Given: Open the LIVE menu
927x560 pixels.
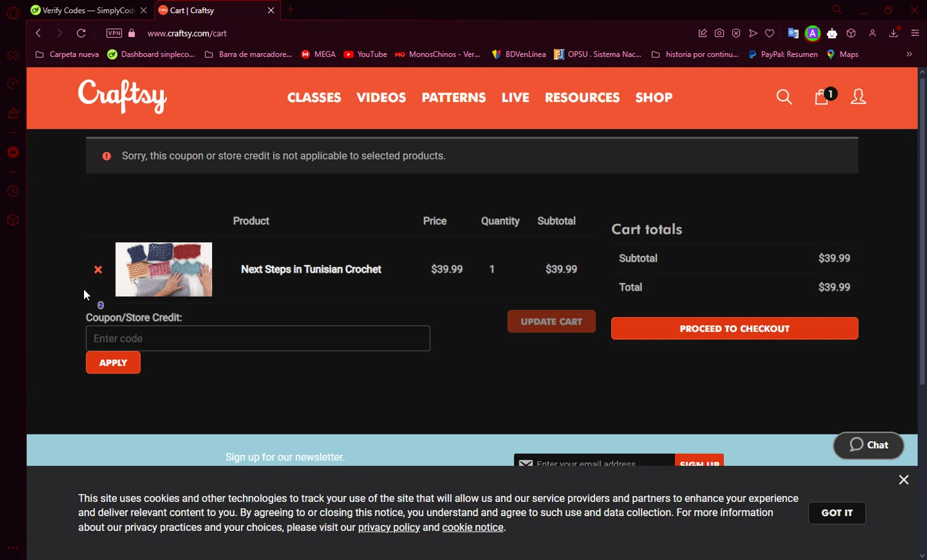Looking at the screenshot, I should [515, 98].
